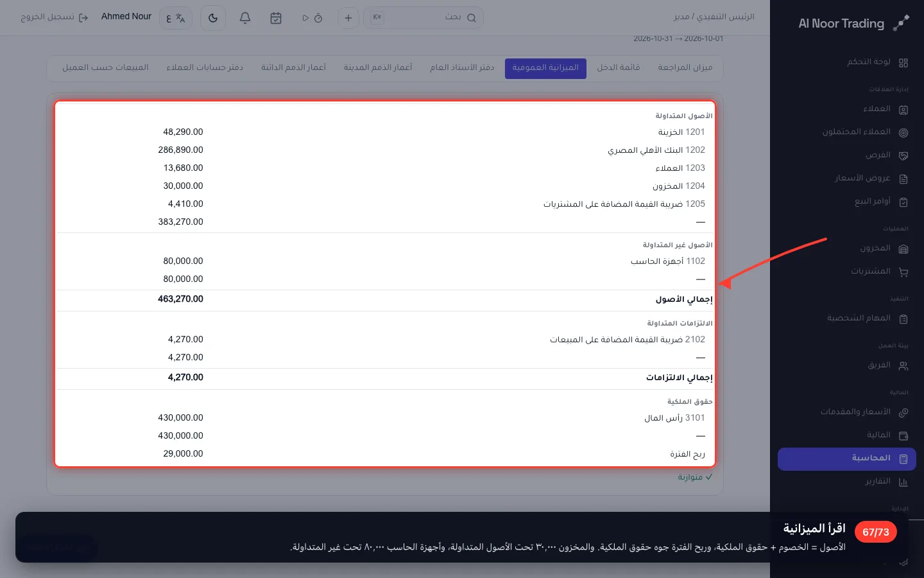This screenshot has width=924, height=578.
Task: Open the notifications bell
Action: pyautogui.click(x=245, y=18)
